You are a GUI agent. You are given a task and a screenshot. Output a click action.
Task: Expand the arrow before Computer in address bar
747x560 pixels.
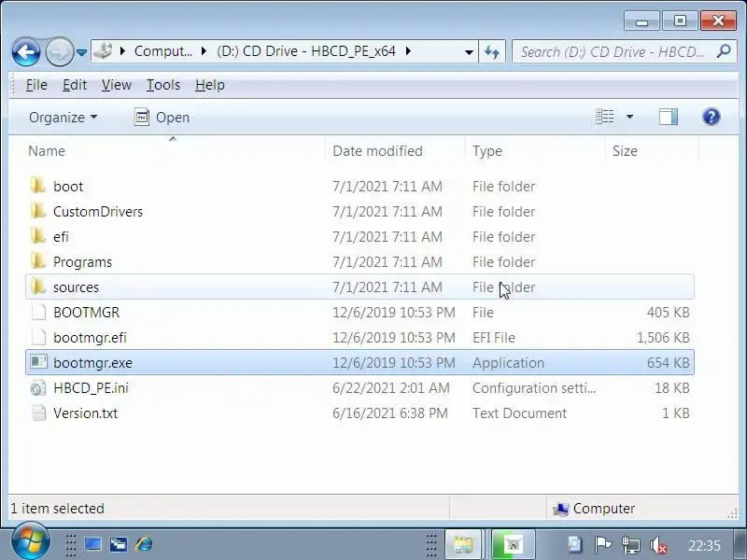click(123, 51)
